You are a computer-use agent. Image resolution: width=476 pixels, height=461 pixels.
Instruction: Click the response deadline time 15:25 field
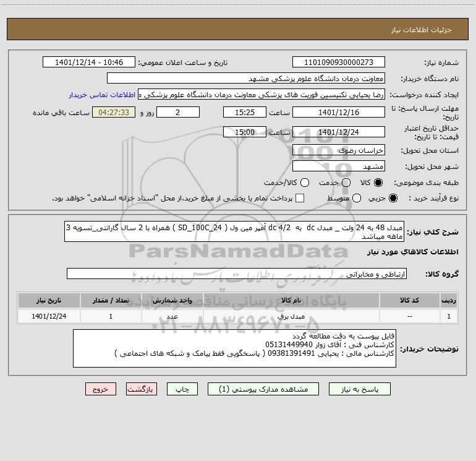pyautogui.click(x=245, y=113)
